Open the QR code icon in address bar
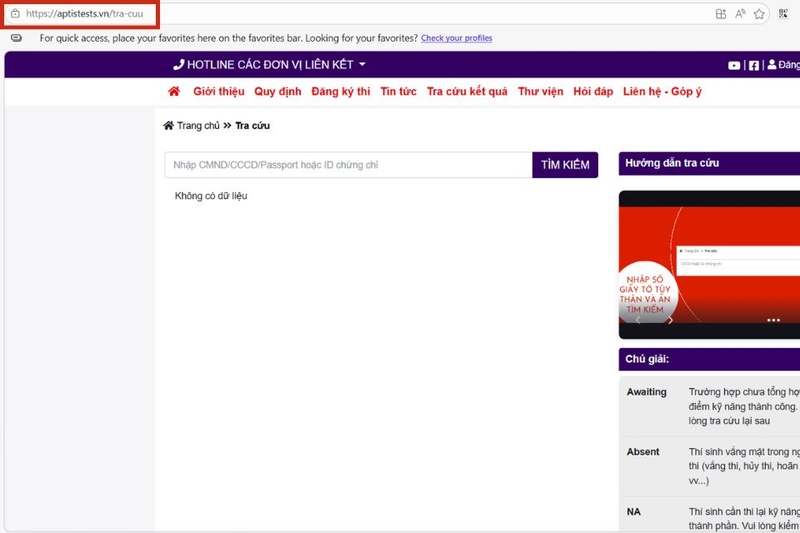 783,14
